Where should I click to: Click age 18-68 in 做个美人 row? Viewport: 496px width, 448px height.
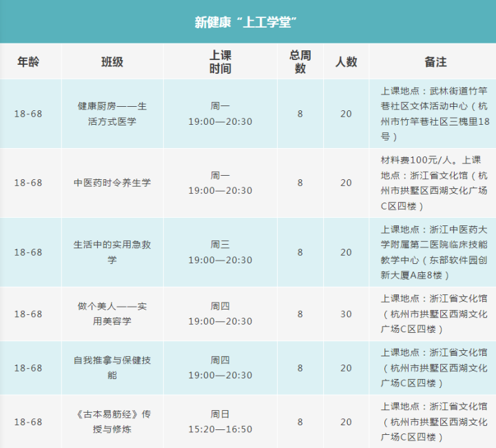click(x=28, y=314)
